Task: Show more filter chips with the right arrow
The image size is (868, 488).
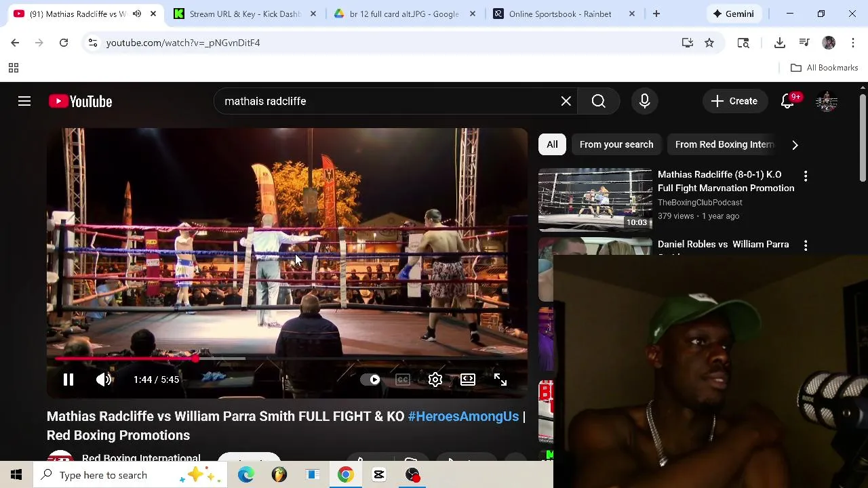Action: 795,144
